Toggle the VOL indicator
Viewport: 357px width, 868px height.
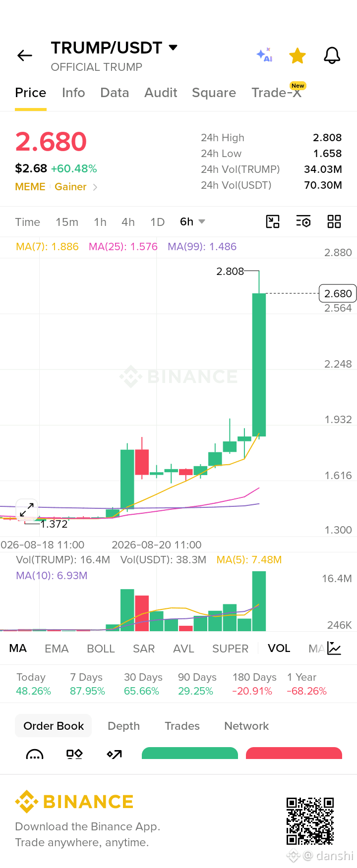(x=279, y=649)
